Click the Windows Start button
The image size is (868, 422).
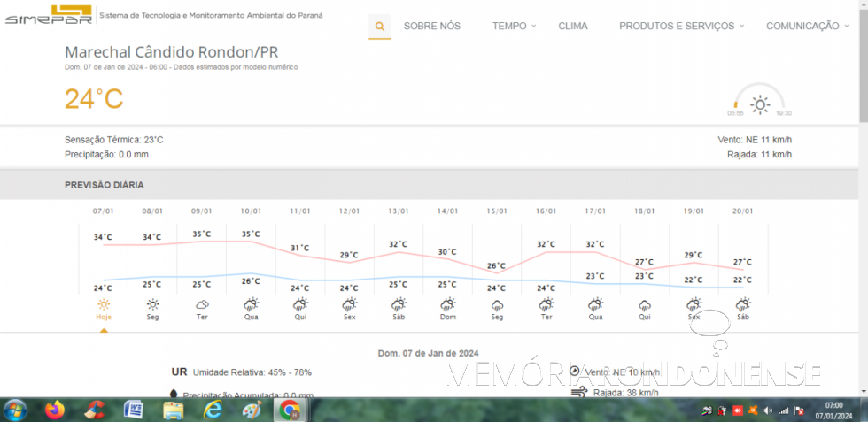(x=15, y=410)
